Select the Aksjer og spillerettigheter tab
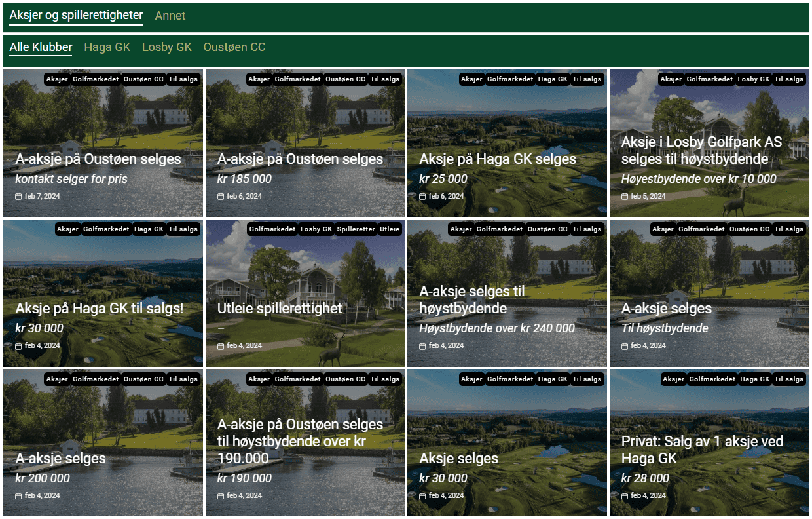 (x=76, y=16)
